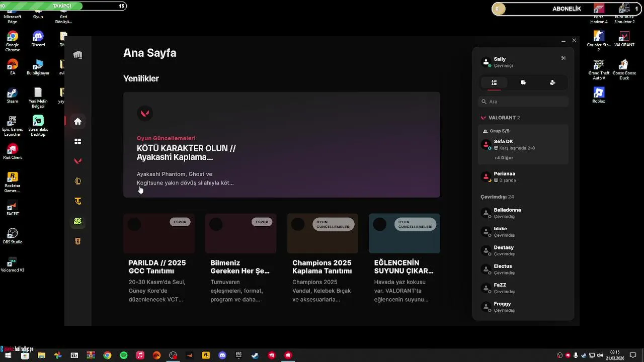Open OBS Studio desktop shortcut

coord(13,236)
